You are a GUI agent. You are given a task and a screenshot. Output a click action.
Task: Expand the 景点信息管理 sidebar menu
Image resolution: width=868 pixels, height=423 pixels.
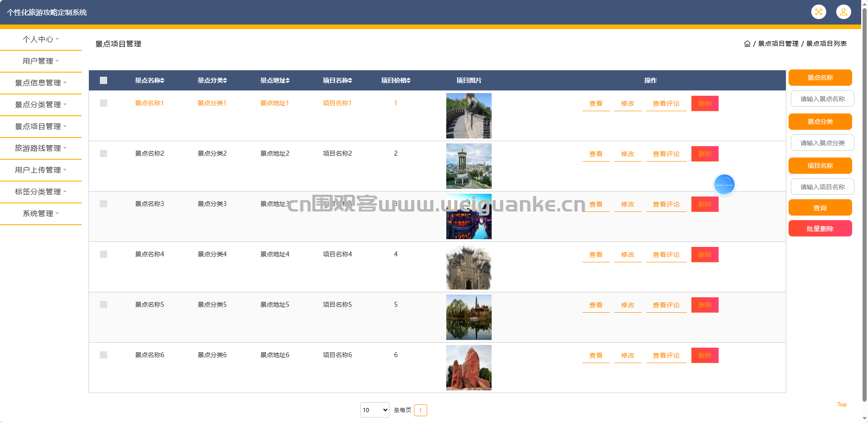41,83
